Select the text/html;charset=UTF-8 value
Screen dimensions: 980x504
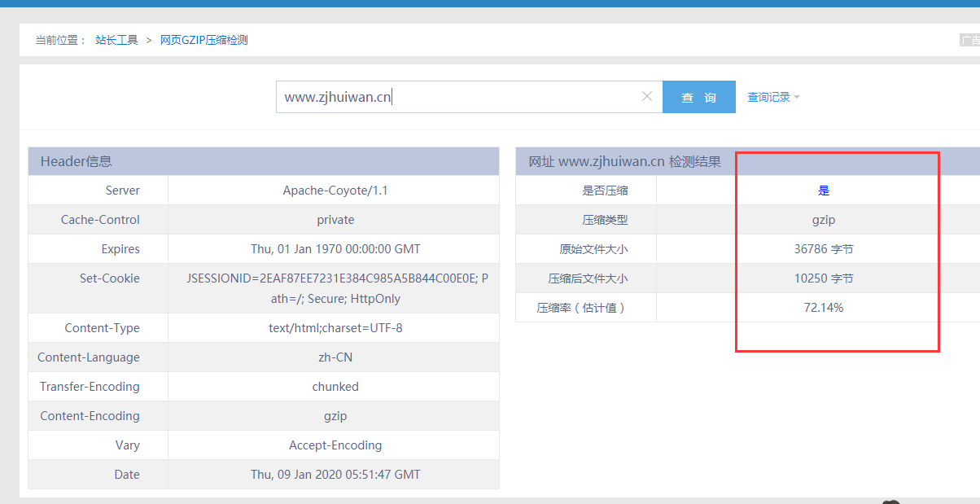tap(335, 328)
